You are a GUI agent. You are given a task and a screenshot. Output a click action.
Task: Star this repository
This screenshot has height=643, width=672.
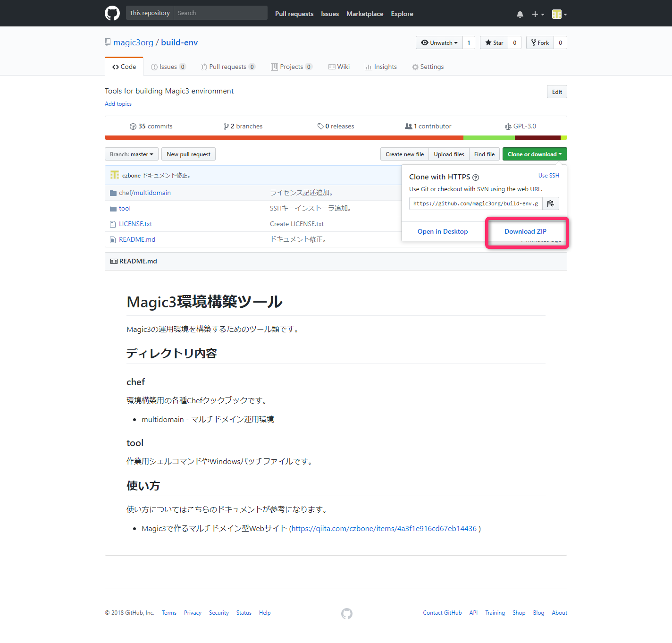[x=494, y=42]
